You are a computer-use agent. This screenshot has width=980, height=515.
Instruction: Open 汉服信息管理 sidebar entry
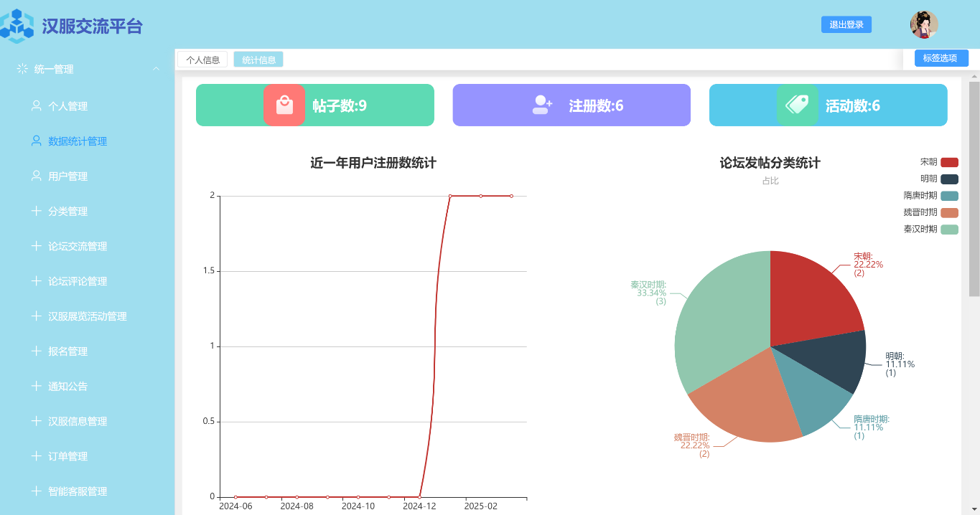[87, 422]
